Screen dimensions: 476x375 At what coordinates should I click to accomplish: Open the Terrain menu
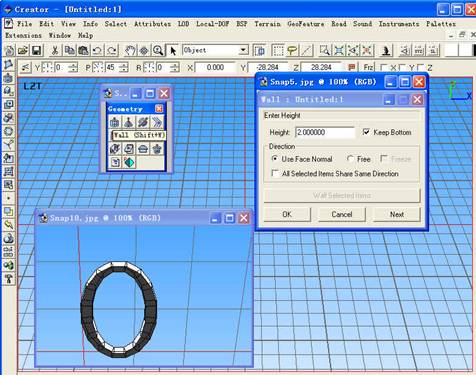pos(267,24)
